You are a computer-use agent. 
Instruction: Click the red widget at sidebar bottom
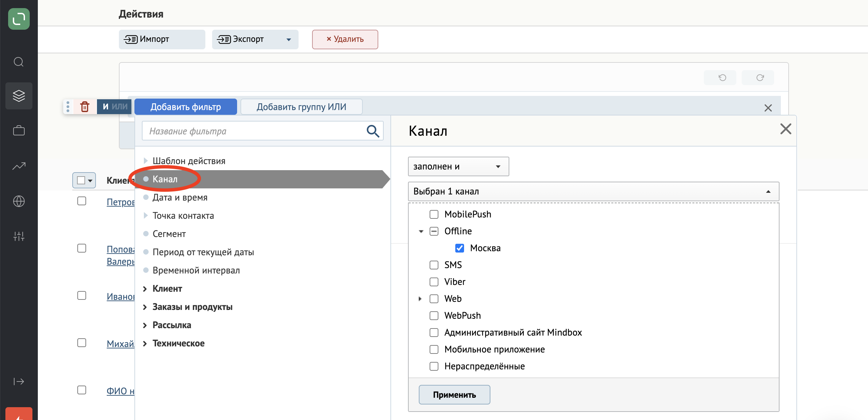pyautogui.click(x=19, y=414)
